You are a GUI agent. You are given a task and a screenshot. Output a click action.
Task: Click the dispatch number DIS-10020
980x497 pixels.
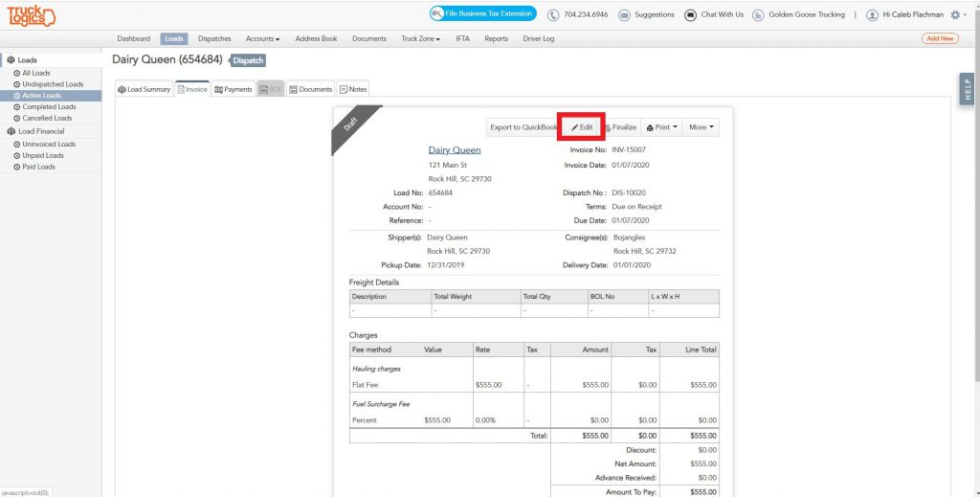[x=629, y=193]
